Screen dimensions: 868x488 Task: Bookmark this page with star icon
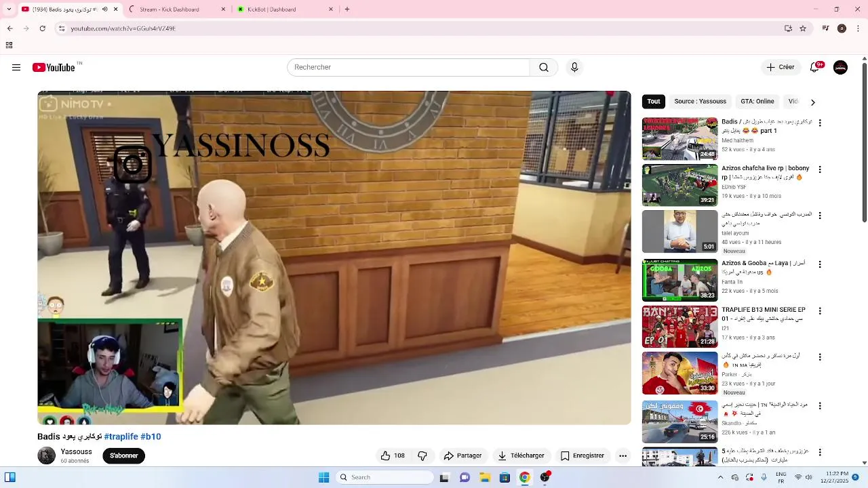tap(803, 28)
